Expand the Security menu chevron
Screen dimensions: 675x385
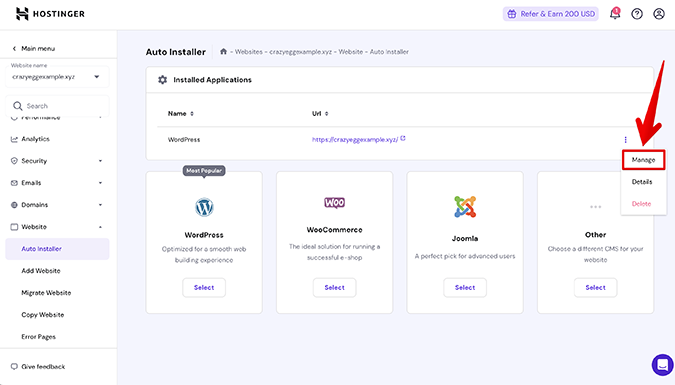100,161
